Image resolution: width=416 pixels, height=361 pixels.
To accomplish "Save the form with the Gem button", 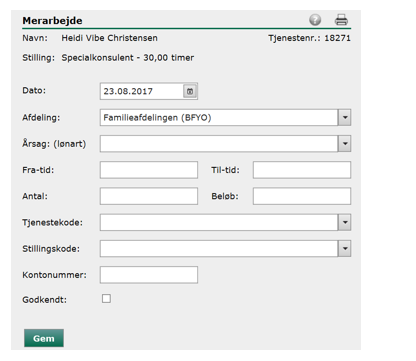I will pos(44,338).
